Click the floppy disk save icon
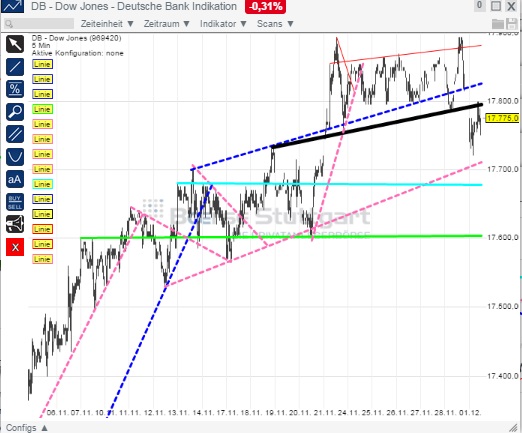The height and width of the screenshot is (433, 522). point(512,24)
